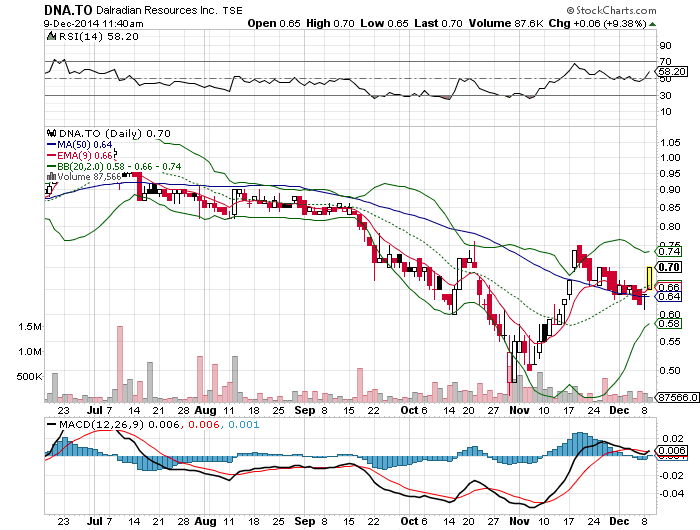Click the yellow latest candlestick
700x530 pixels.
pos(649,278)
